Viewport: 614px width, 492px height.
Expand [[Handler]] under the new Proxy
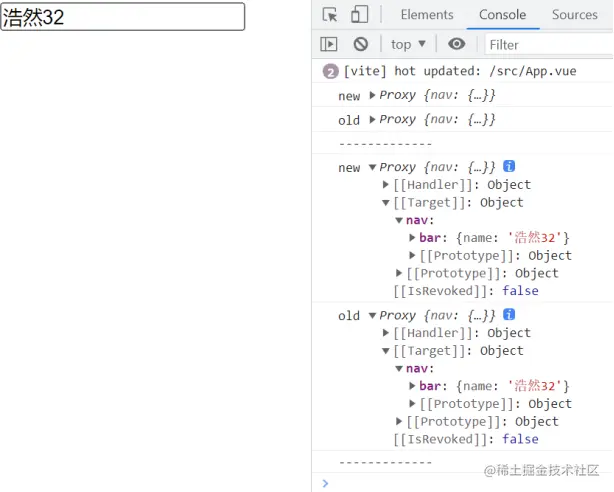pyautogui.click(x=386, y=184)
